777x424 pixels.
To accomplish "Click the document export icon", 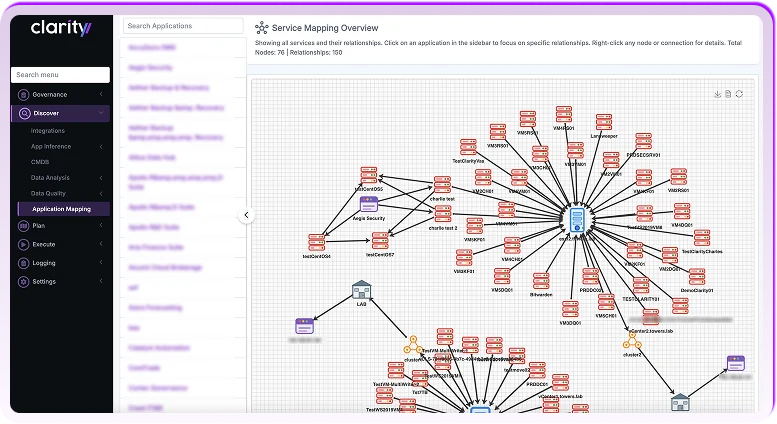I will [x=728, y=94].
